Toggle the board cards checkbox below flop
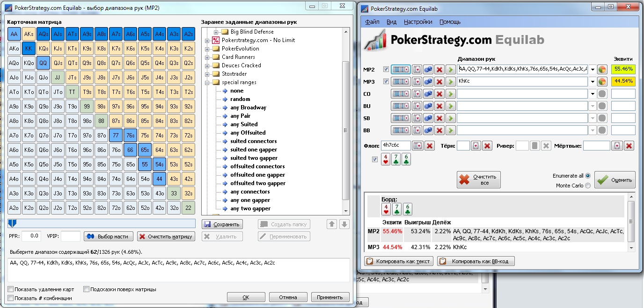The height and width of the screenshot is (308, 644). tap(375, 159)
